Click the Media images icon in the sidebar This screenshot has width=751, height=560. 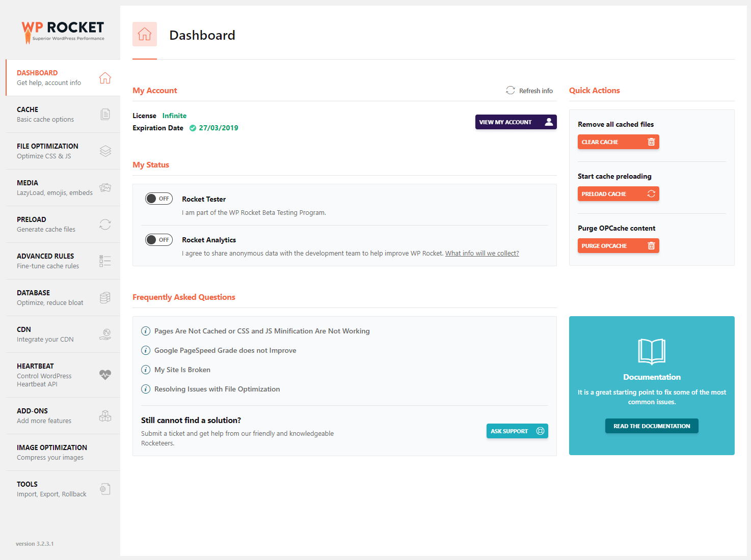[x=105, y=188]
